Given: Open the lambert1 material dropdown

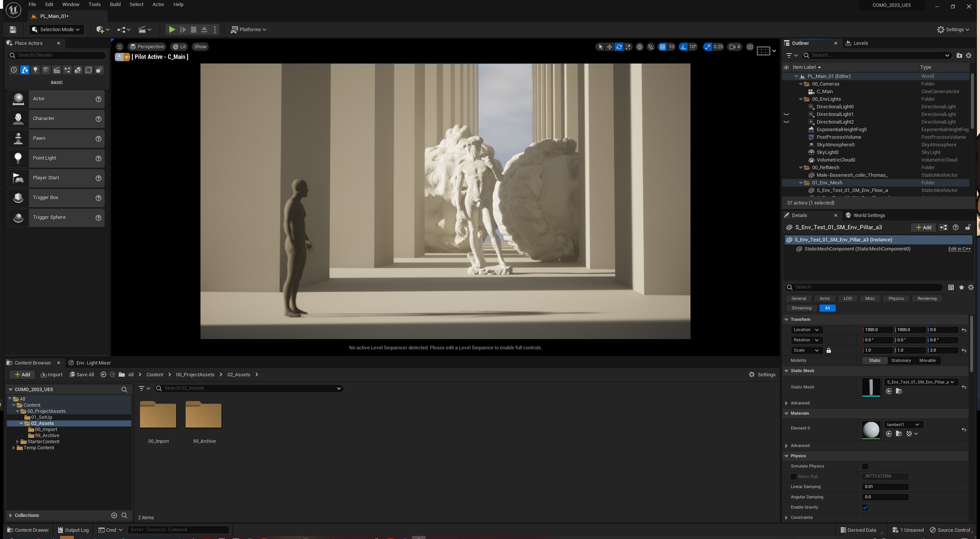Looking at the screenshot, I should point(903,425).
